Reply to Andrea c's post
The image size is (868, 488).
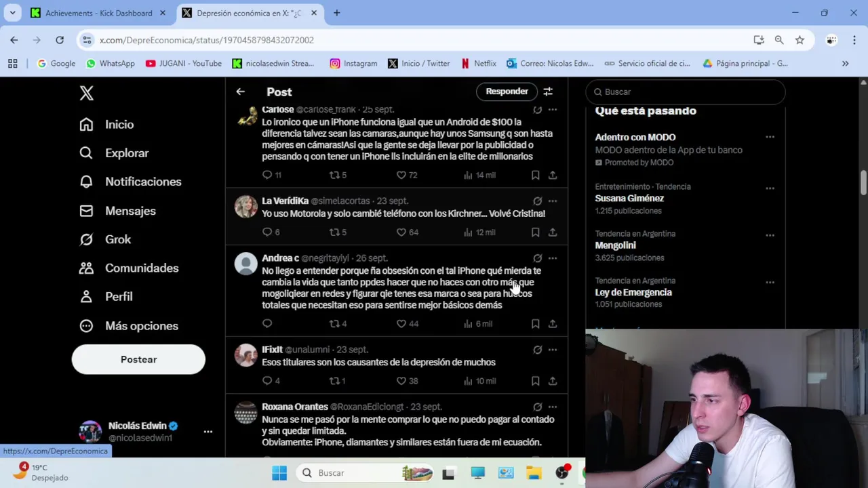click(x=267, y=324)
